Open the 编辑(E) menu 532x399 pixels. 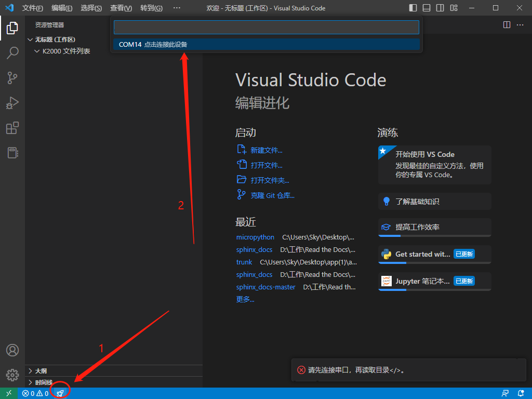tap(62, 8)
